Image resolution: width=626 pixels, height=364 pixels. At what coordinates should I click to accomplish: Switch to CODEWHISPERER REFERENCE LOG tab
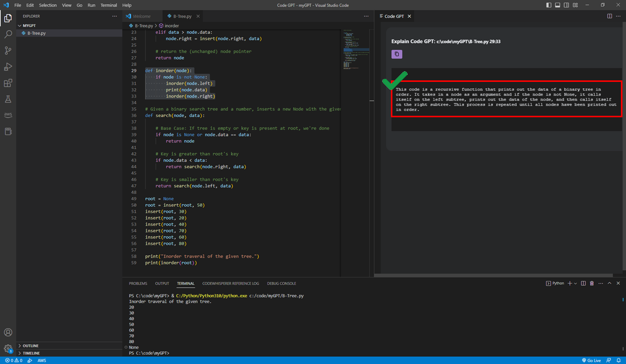[x=231, y=284]
